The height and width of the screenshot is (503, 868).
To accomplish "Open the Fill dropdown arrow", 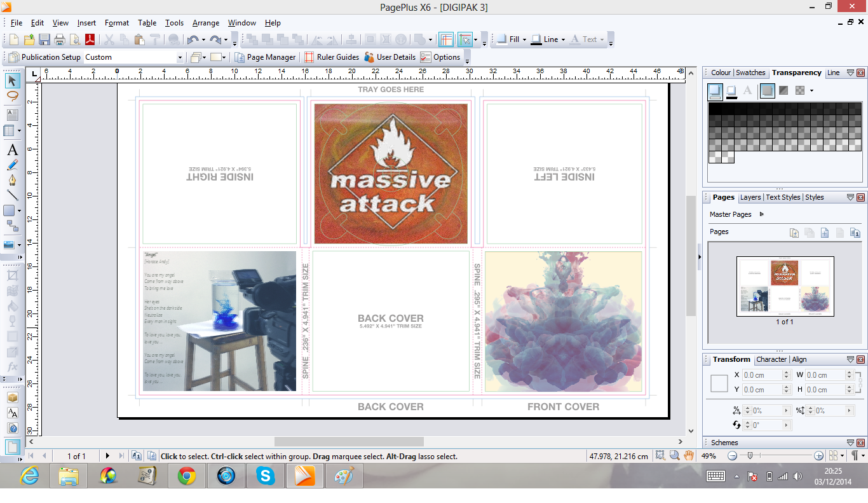I will (524, 39).
